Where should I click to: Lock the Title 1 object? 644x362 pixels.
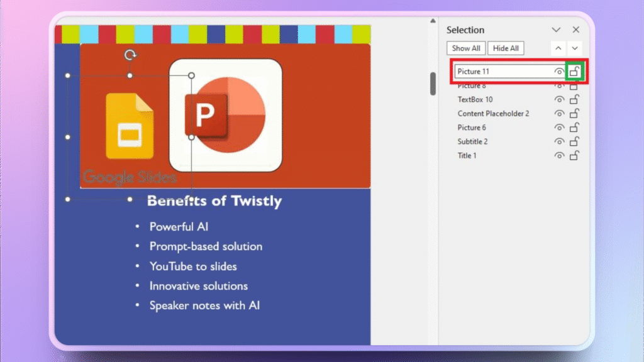point(574,155)
